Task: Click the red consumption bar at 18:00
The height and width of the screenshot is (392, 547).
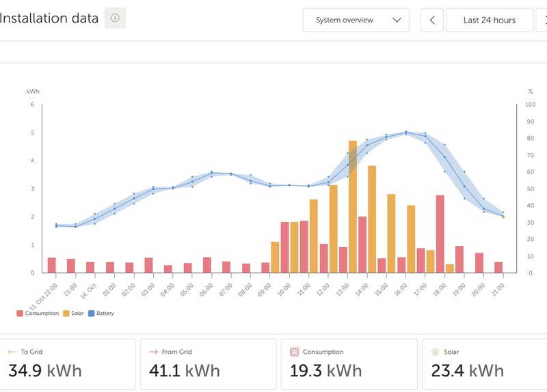Action: (440, 234)
